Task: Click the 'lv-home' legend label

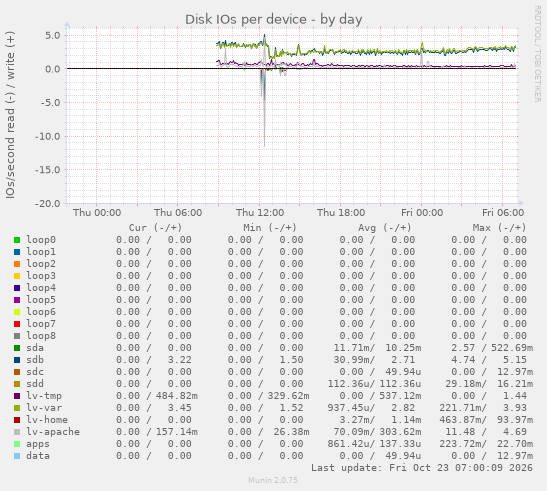Action: (47, 420)
